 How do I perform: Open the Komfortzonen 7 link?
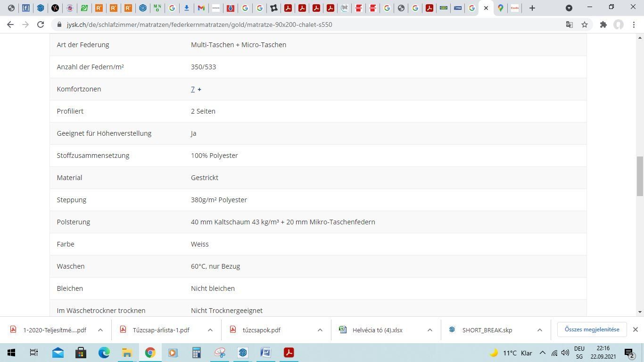(x=193, y=89)
